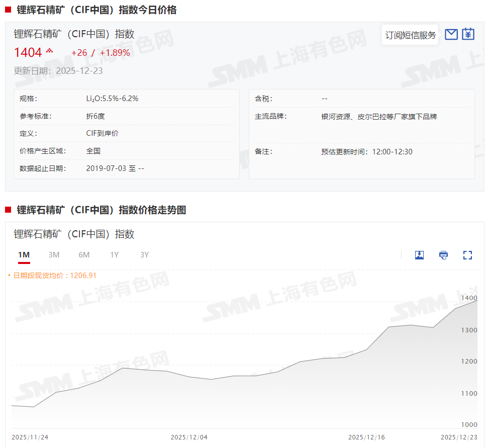Screen dimensions: 487x448
Task: Click the envelope email subscription icon
Action: click(x=451, y=34)
